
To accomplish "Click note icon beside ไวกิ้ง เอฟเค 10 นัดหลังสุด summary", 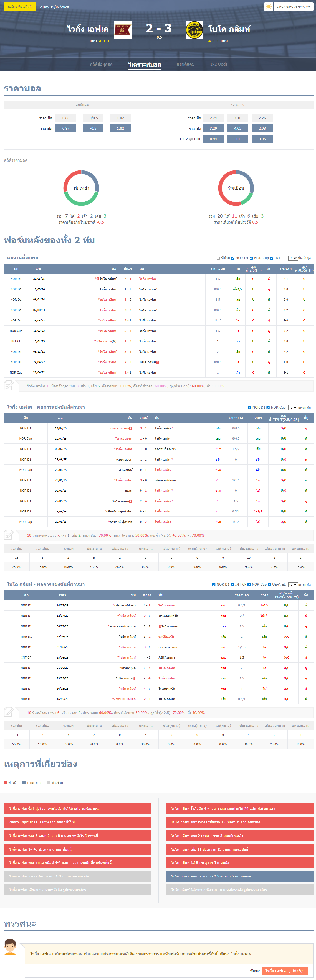I will coord(9,385).
